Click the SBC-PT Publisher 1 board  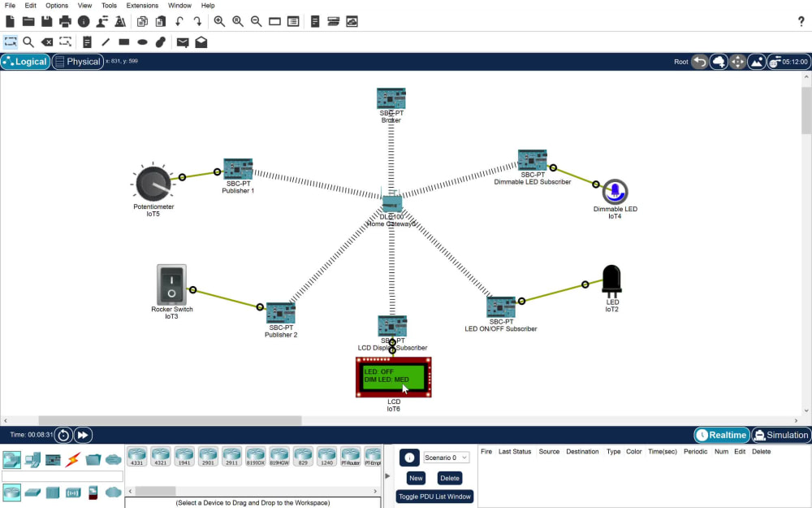pyautogui.click(x=238, y=169)
